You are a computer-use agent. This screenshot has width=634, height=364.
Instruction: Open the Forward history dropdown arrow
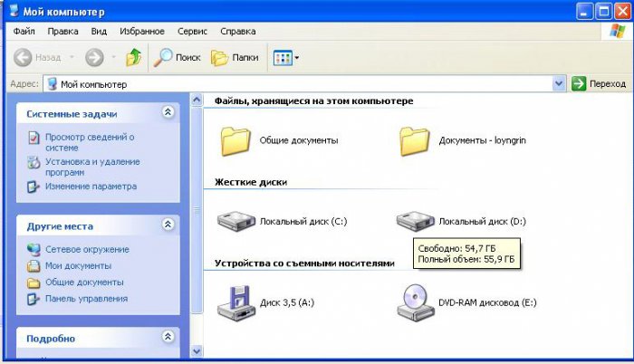click(x=113, y=57)
